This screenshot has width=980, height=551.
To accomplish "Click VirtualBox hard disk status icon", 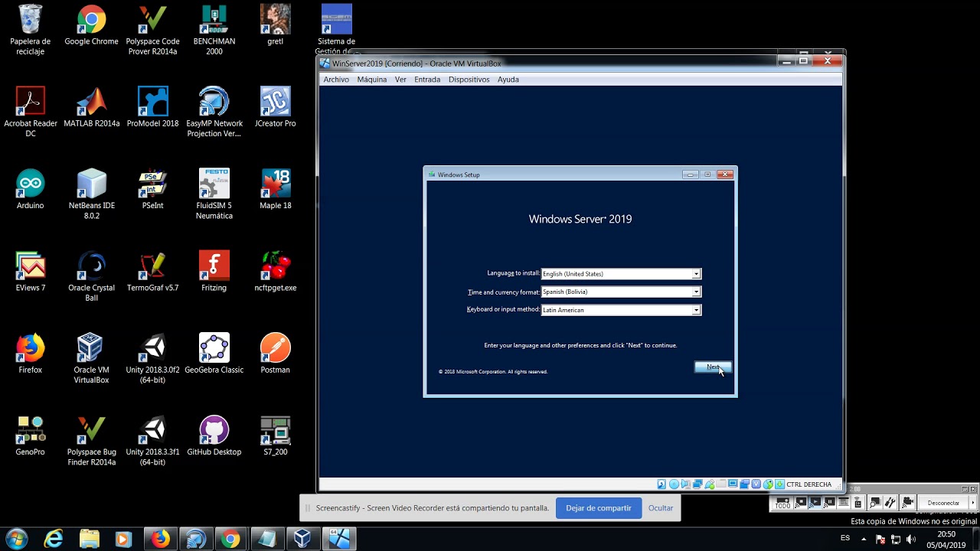I will [x=661, y=484].
